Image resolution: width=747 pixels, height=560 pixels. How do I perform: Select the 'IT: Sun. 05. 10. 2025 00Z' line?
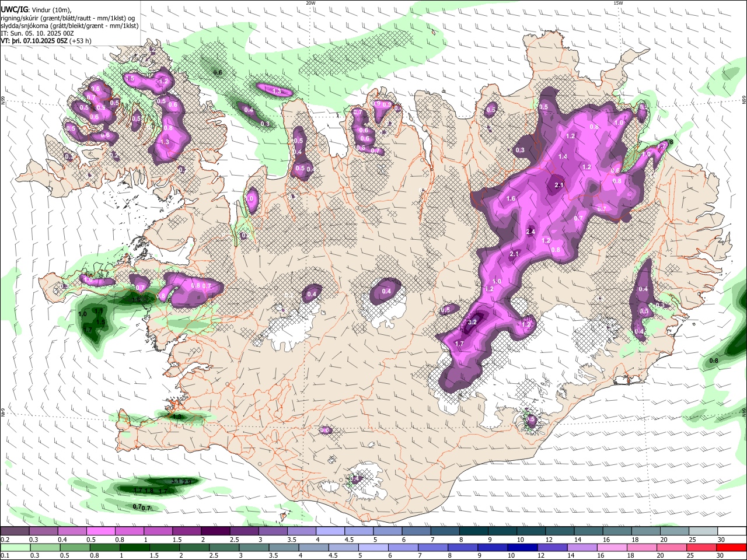point(37,33)
